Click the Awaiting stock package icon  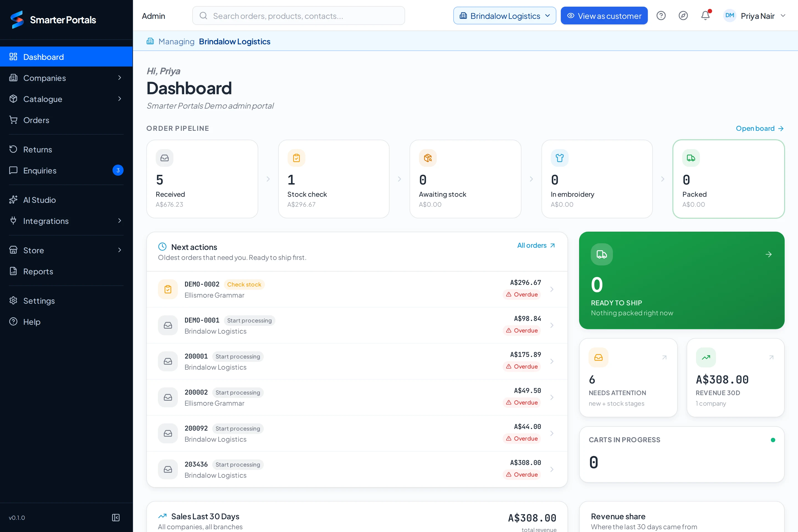(x=428, y=158)
